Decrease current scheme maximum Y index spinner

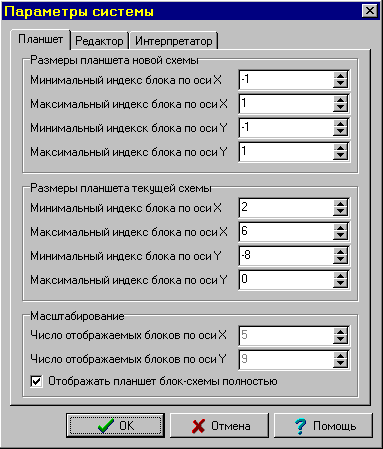coord(340,284)
